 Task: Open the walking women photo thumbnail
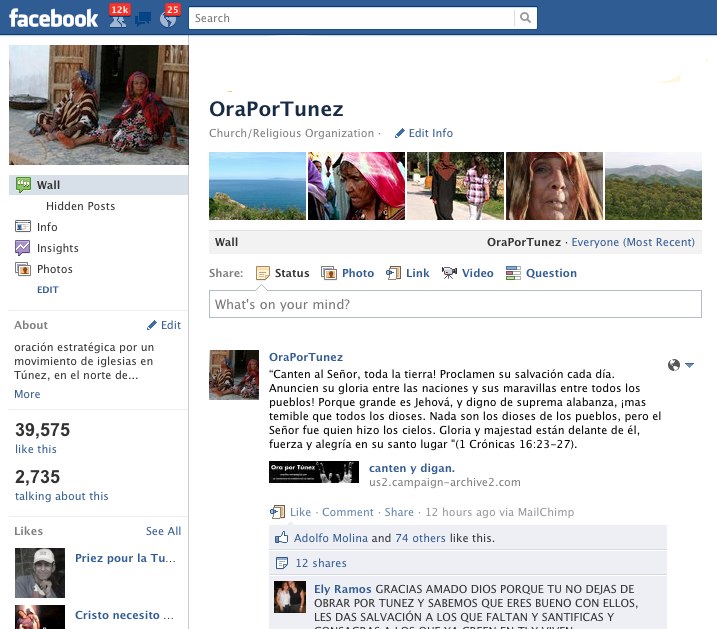click(455, 186)
